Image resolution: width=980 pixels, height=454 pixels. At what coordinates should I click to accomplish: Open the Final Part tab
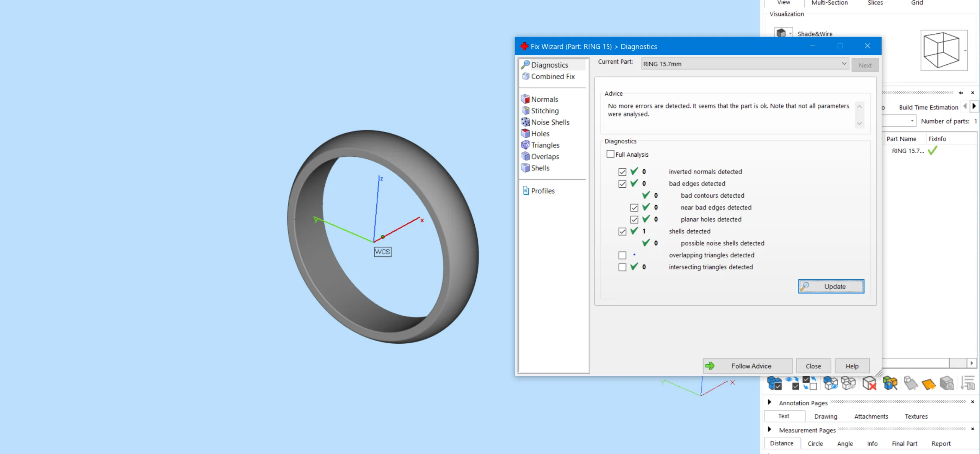coord(904,443)
